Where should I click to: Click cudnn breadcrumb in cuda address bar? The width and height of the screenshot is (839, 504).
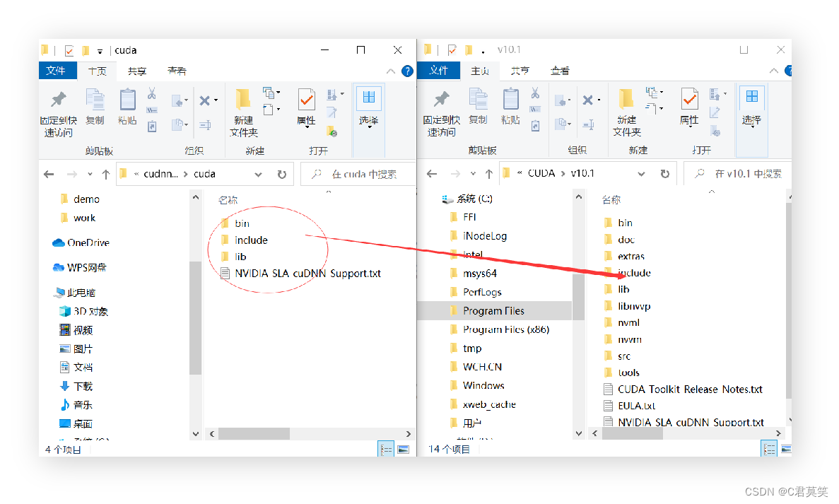160,174
